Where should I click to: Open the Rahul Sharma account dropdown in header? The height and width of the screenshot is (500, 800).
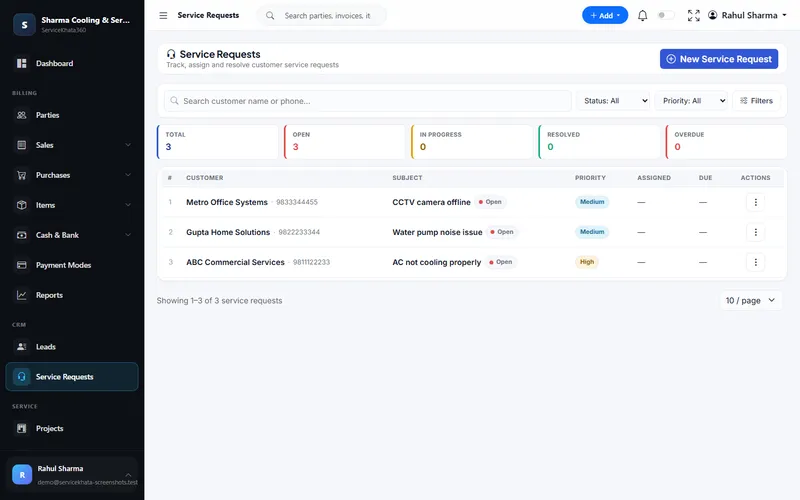pos(748,15)
